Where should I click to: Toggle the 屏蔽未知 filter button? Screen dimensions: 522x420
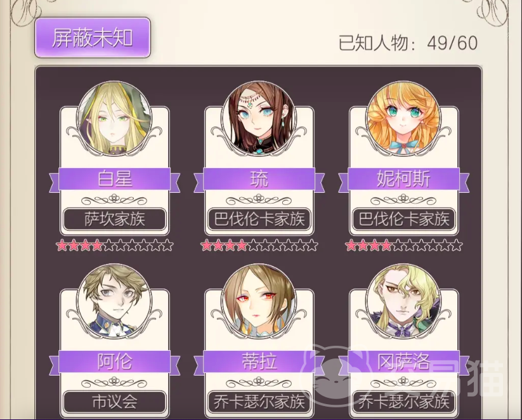(x=93, y=37)
